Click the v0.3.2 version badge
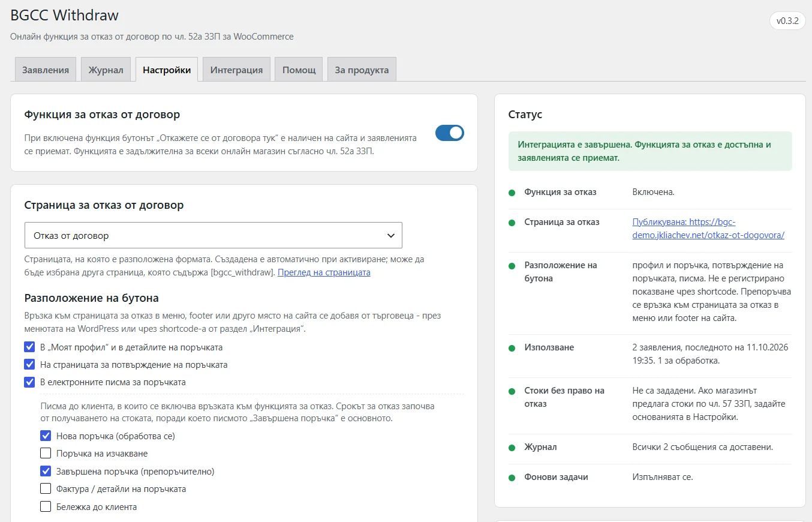812x522 pixels. pyautogui.click(x=787, y=21)
